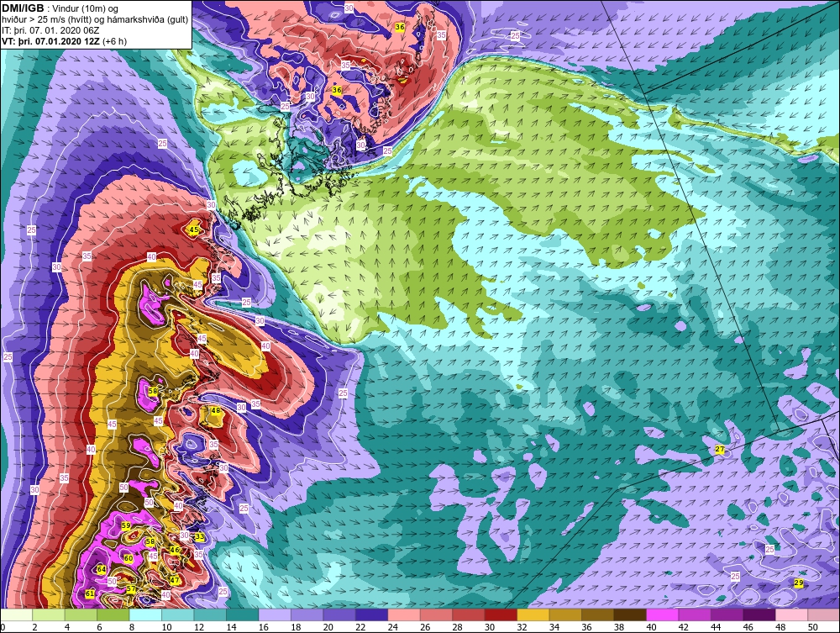
Task: Select the olive green 6–8 m/s swatch
Action: [x=113, y=615]
